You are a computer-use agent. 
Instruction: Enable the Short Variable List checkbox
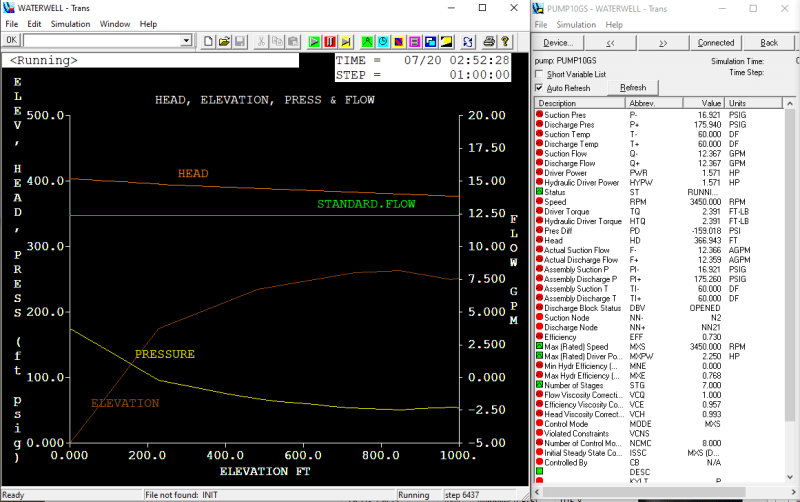tap(539, 74)
